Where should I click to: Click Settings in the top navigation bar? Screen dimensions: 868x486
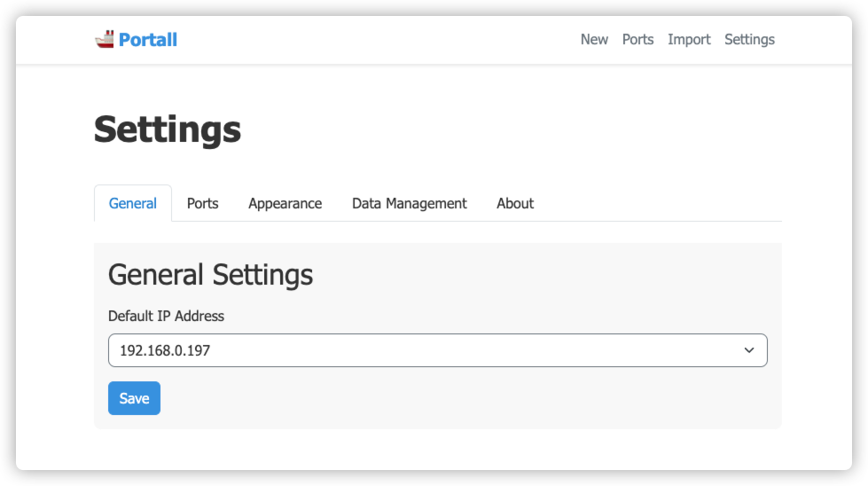(x=749, y=40)
